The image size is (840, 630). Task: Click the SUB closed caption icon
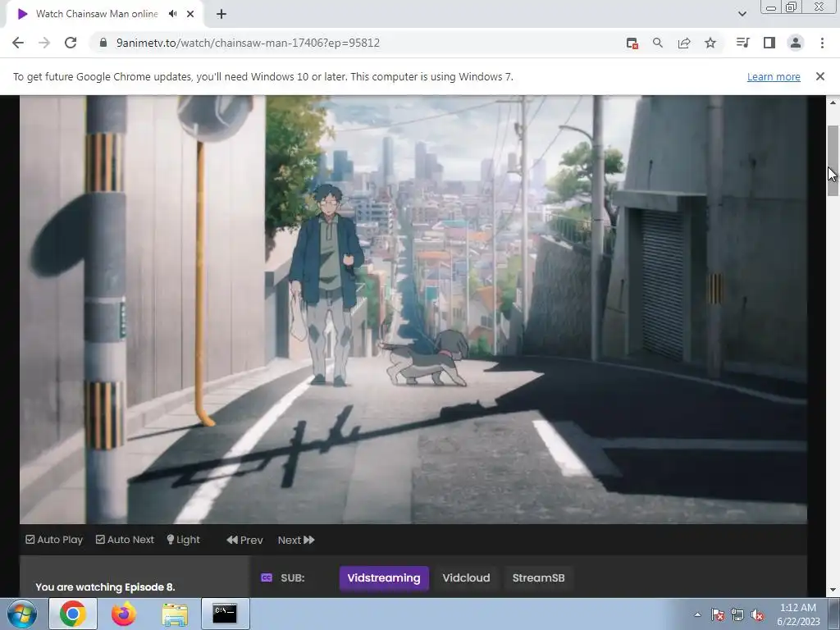click(267, 577)
